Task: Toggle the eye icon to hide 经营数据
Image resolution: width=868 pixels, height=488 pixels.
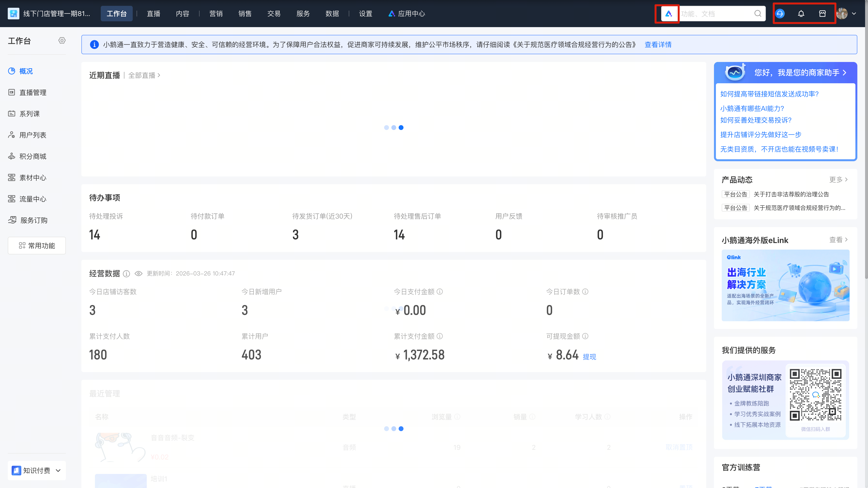Action: point(139,274)
